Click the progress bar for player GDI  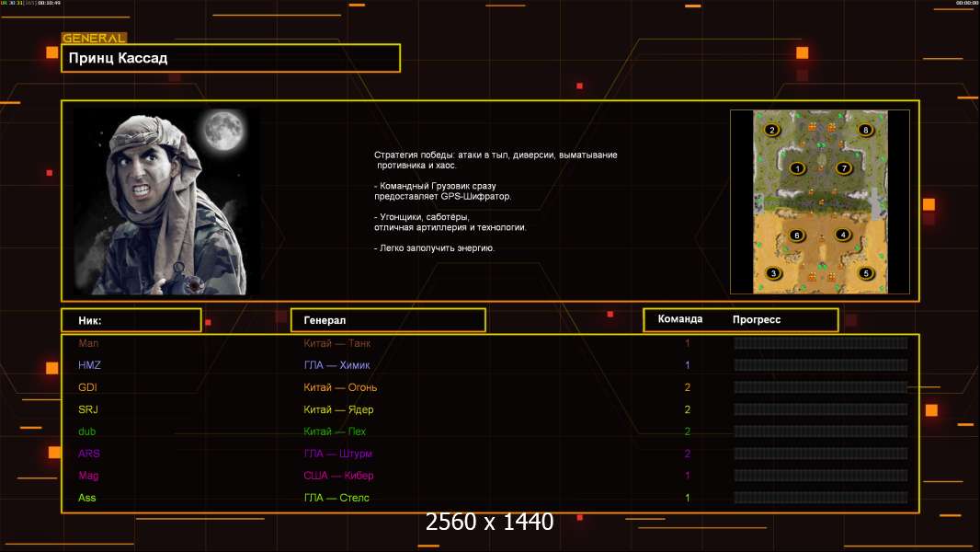[x=820, y=387]
